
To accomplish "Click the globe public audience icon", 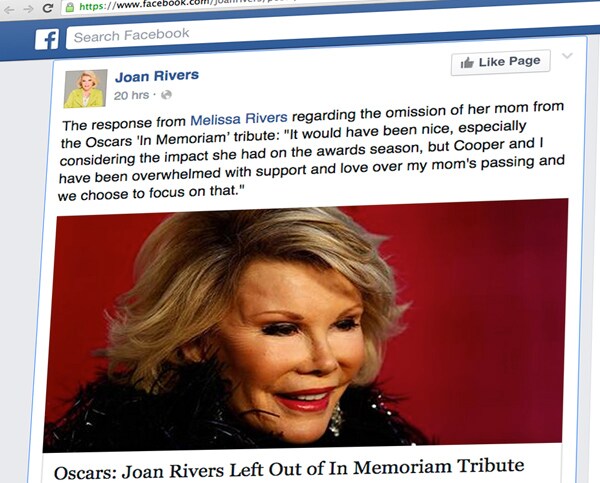I will click(166, 94).
